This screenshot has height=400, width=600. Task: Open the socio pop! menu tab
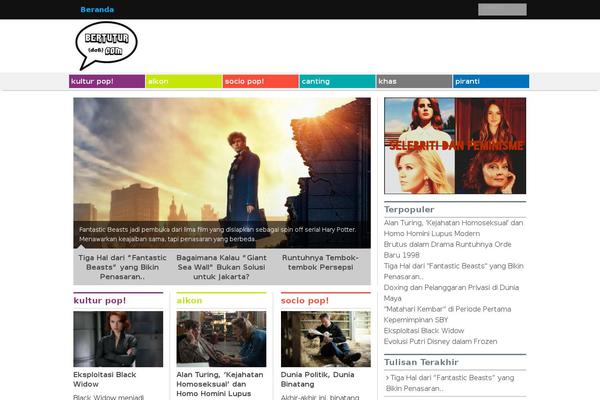click(261, 81)
